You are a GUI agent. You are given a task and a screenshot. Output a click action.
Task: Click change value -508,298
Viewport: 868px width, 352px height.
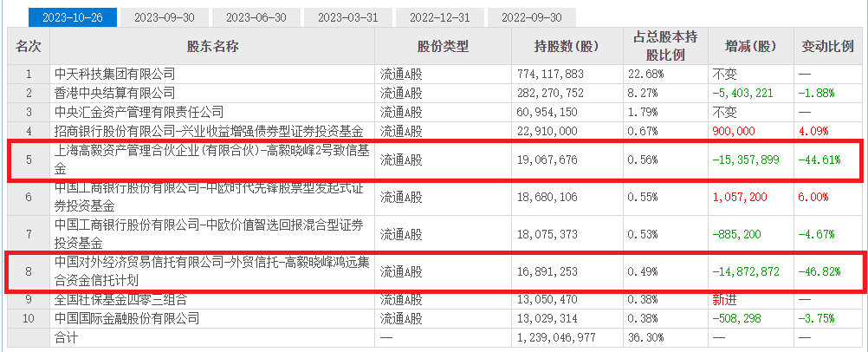[735, 319]
